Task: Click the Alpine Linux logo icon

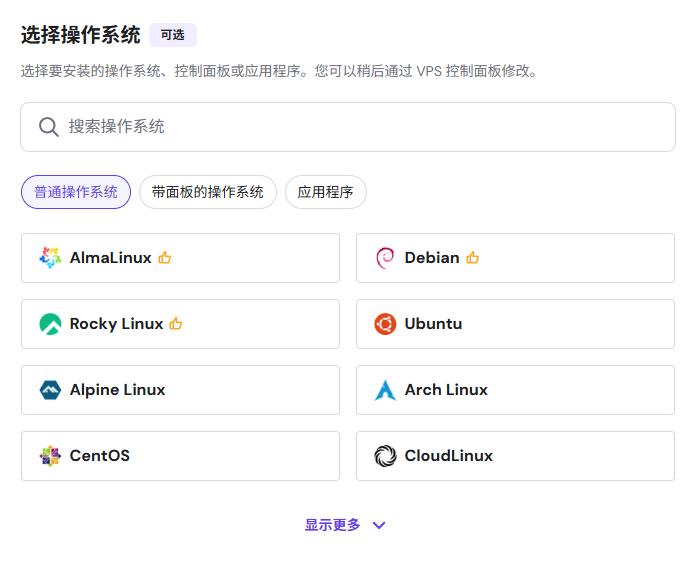Action: [x=50, y=390]
